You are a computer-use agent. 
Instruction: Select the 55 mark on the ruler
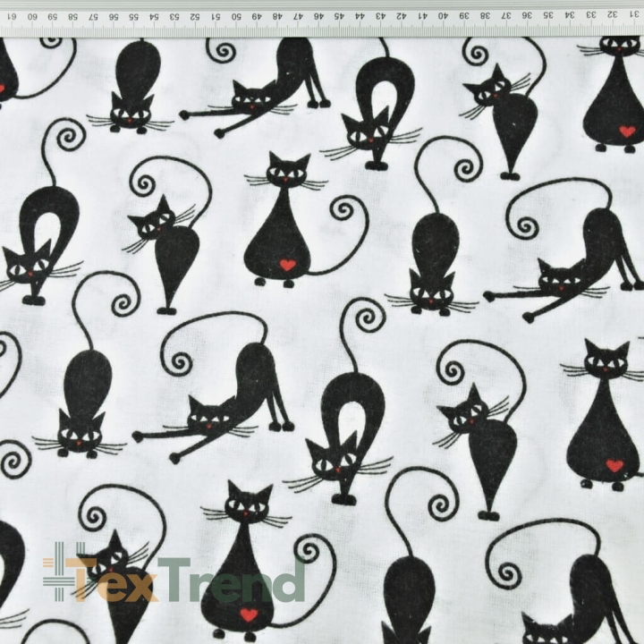133,15
